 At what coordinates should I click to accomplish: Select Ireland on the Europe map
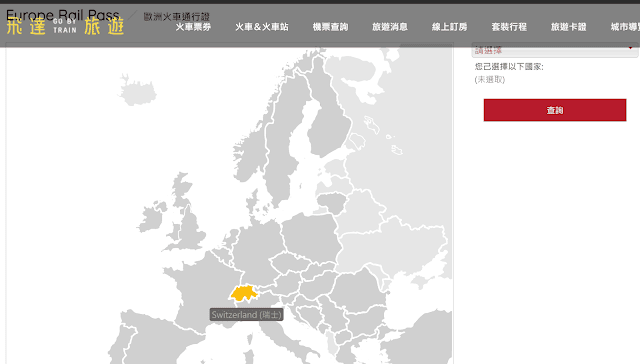(x=152, y=219)
